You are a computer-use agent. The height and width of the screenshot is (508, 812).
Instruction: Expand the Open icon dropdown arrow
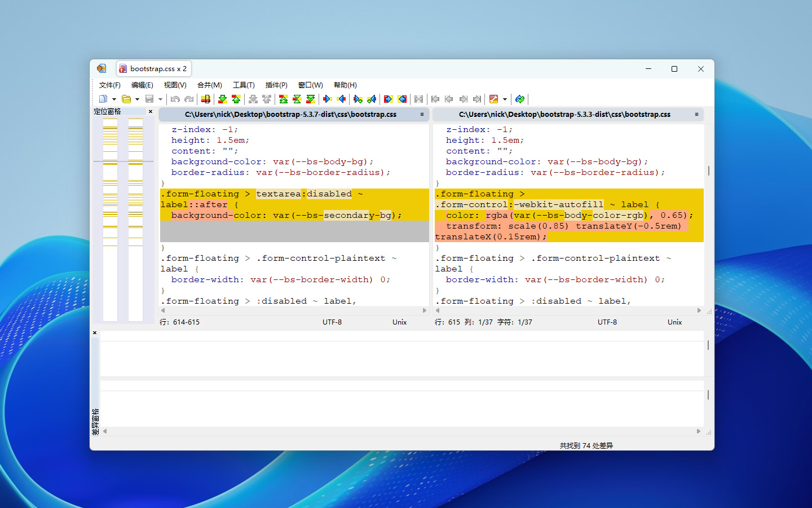coord(137,99)
